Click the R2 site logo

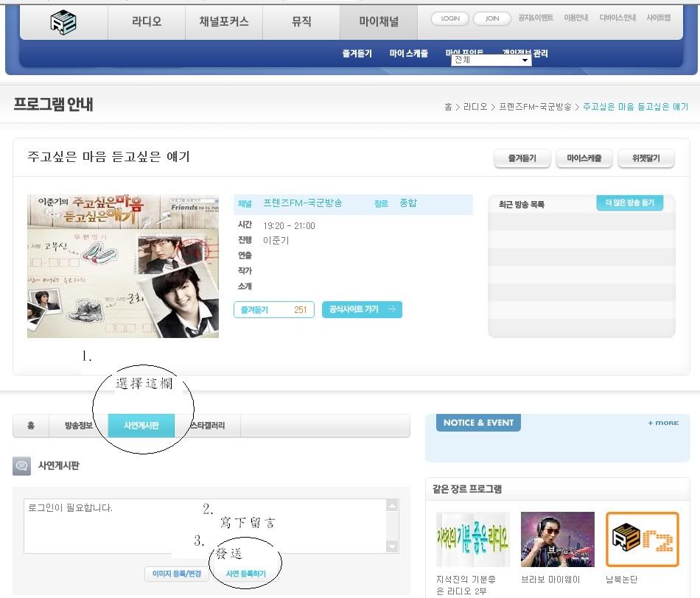click(63, 22)
